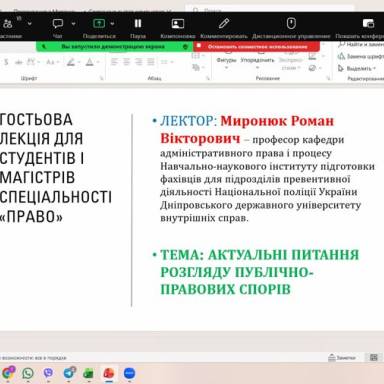The height and width of the screenshot is (384, 384).
Task: Open the Zoom chat bubble icon
Action: (58, 24)
